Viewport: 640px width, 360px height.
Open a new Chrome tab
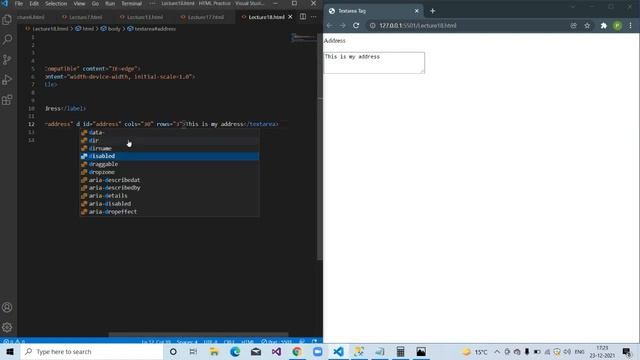pos(433,11)
